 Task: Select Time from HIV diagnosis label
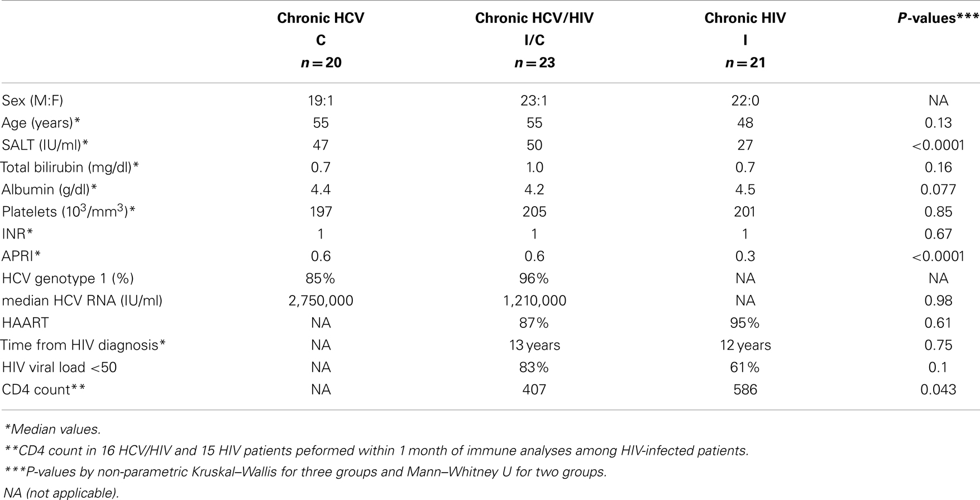[83, 345]
